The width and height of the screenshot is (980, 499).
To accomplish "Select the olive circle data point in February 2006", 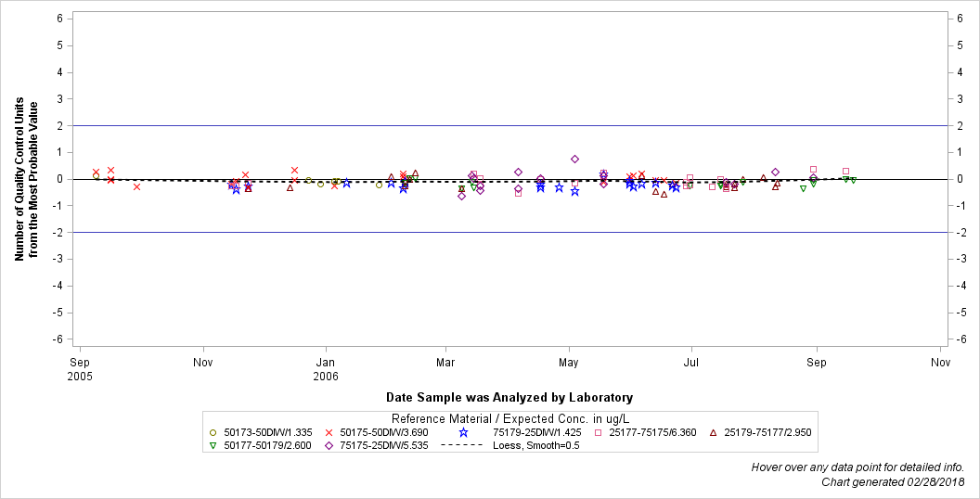I will pos(379,185).
